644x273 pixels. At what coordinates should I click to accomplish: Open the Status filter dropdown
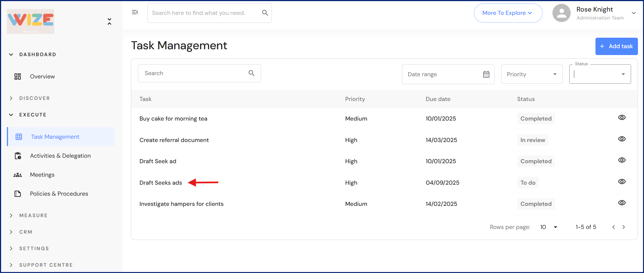pos(600,74)
